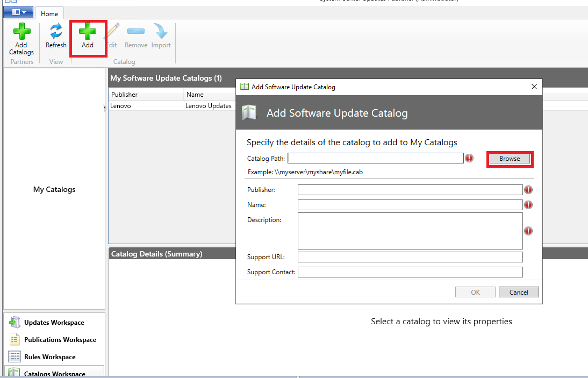This screenshot has height=378, width=588.
Task: Click the Import arrow icon
Action: pos(161,31)
